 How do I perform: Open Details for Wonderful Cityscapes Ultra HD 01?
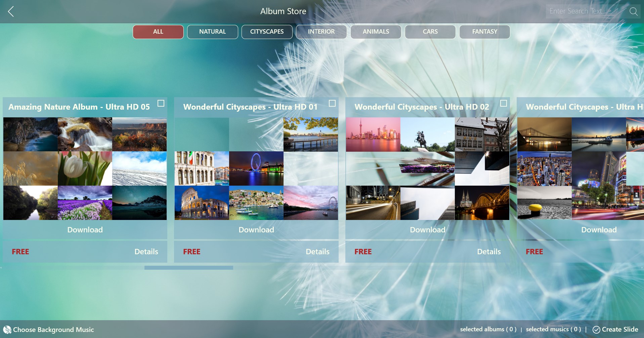point(317,252)
